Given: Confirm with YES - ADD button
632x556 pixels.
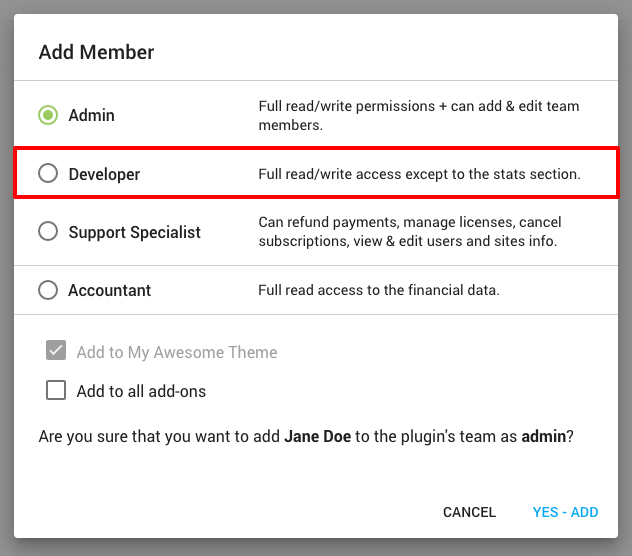Looking at the screenshot, I should (565, 512).
